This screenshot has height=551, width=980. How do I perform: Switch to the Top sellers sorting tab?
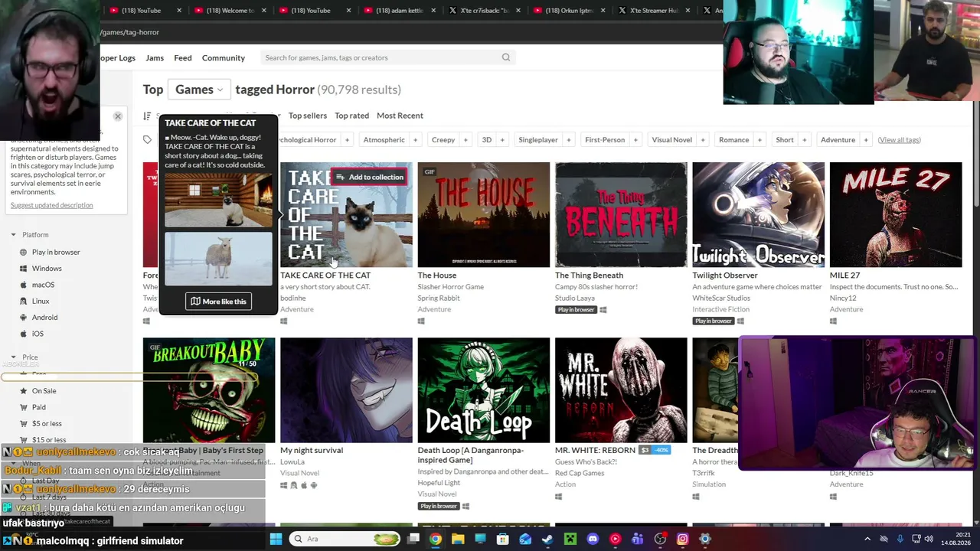[308, 116]
